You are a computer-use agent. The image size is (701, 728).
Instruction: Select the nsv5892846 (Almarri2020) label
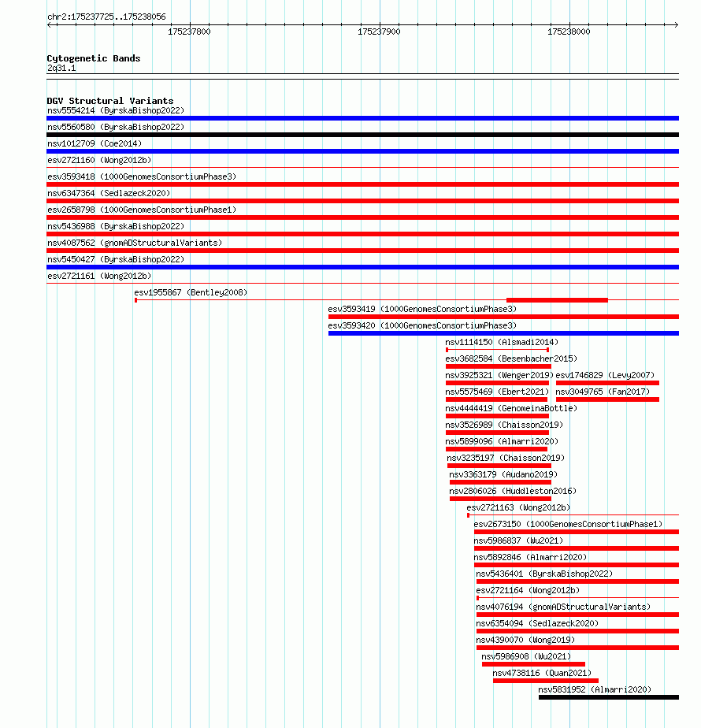(x=531, y=557)
